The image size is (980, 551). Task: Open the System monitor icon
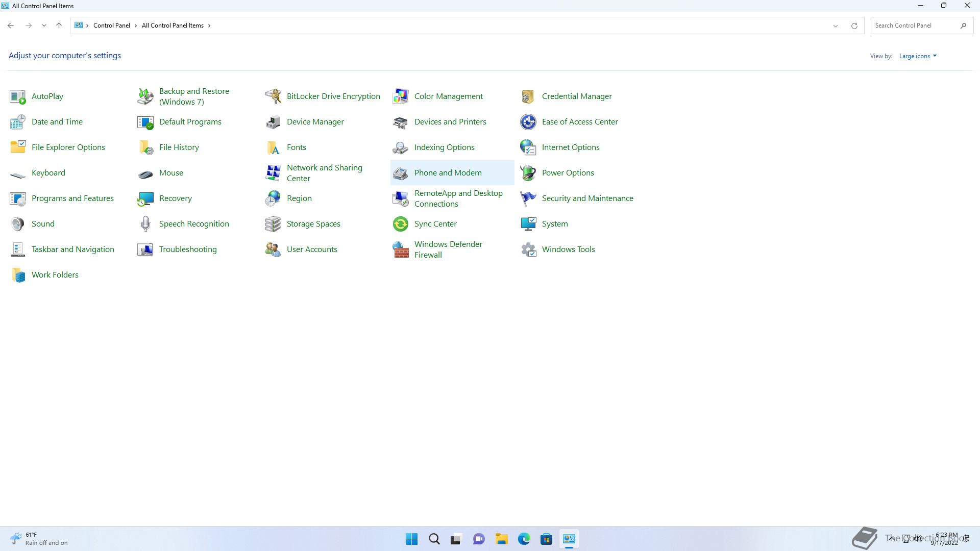pyautogui.click(x=528, y=224)
